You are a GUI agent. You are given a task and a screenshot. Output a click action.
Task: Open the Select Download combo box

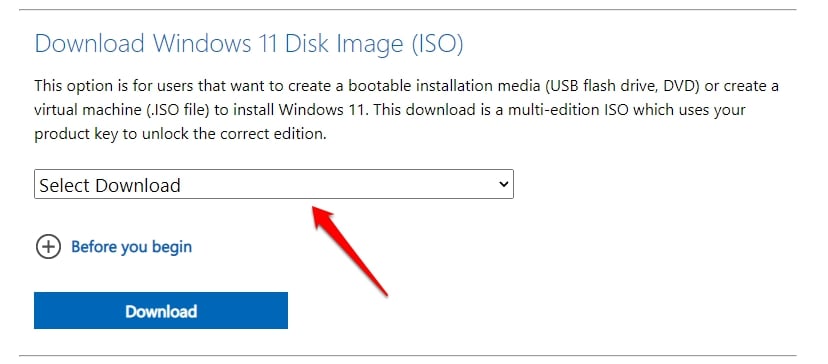(274, 184)
